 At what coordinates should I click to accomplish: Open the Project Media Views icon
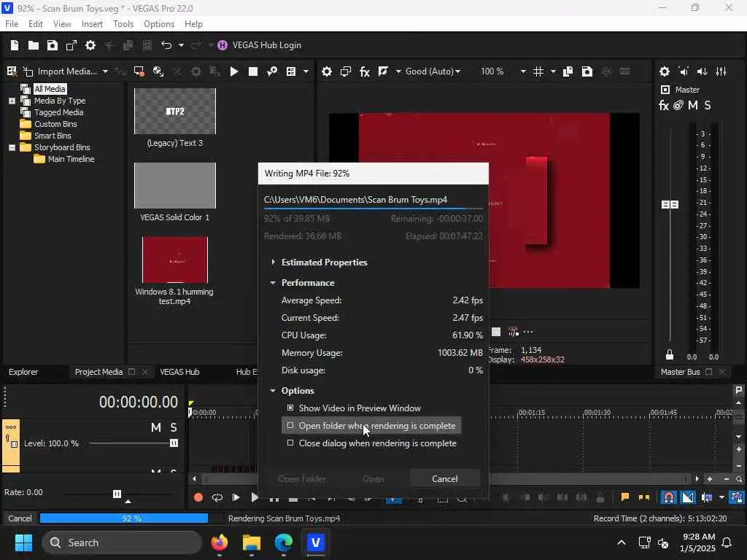click(x=291, y=71)
